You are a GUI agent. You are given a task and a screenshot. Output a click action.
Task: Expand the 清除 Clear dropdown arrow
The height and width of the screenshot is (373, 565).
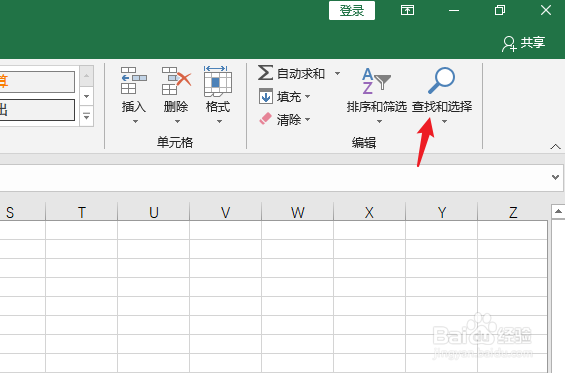click(307, 119)
